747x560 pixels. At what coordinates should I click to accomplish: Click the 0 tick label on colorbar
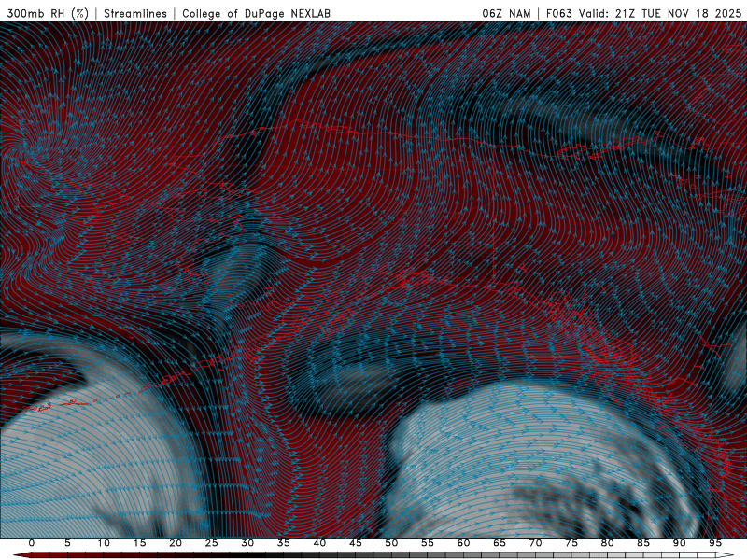tap(32, 543)
